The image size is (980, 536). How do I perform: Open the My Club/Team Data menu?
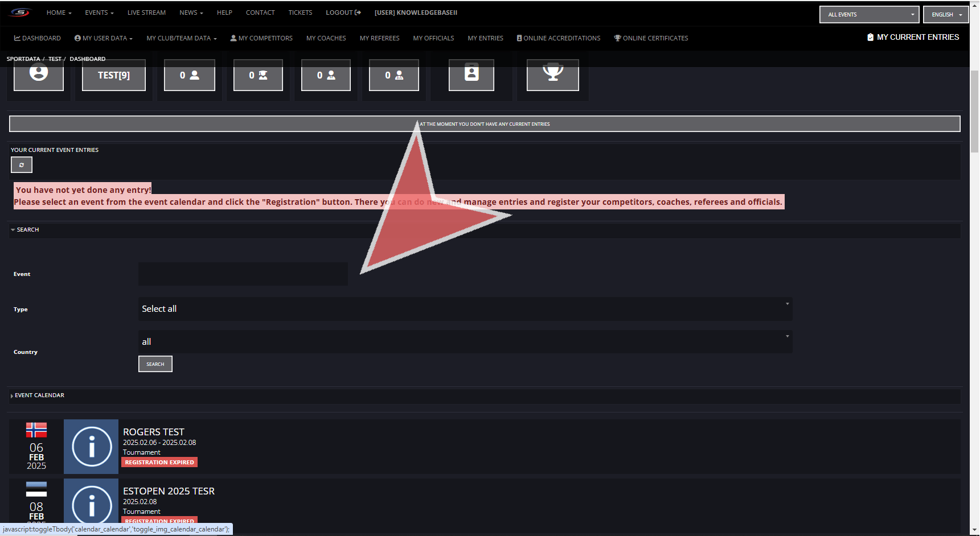coord(181,38)
